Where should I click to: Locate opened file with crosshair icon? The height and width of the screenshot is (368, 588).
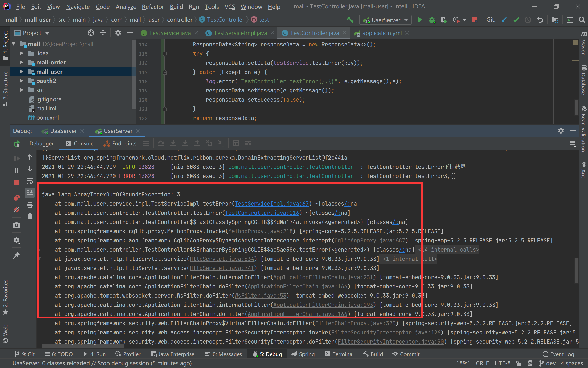(91, 33)
